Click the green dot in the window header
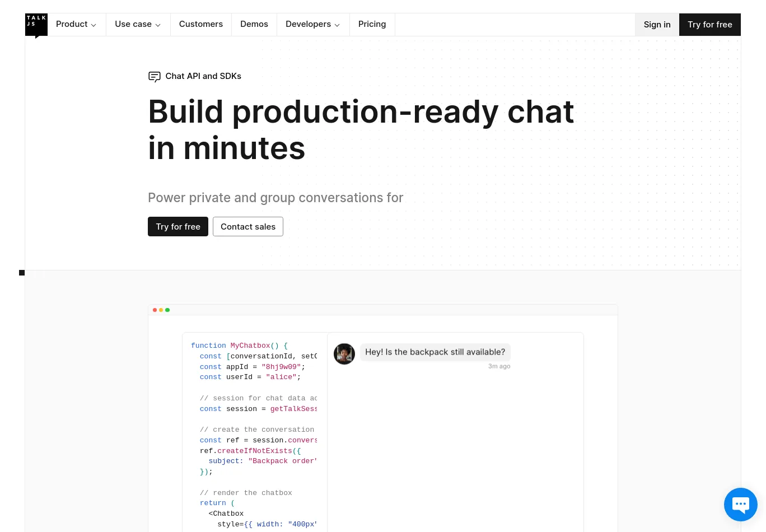The height and width of the screenshot is (532, 766). [167, 310]
